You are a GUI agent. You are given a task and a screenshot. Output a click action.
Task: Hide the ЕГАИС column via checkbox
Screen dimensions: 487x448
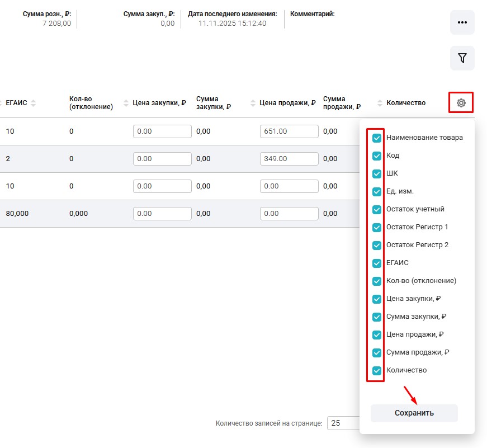click(377, 263)
